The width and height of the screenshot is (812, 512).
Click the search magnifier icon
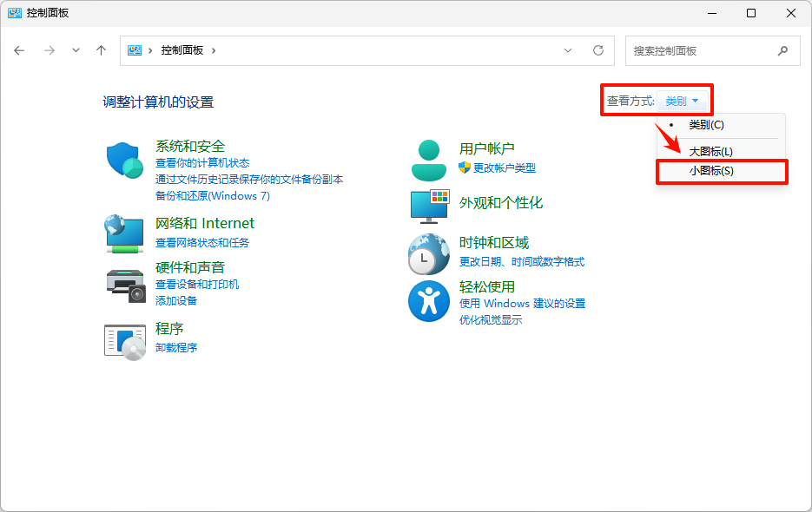[x=782, y=50]
